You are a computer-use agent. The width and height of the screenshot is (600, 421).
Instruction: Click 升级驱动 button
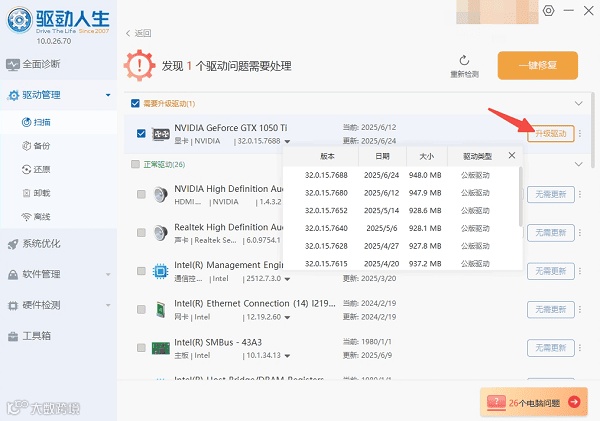[551, 134]
